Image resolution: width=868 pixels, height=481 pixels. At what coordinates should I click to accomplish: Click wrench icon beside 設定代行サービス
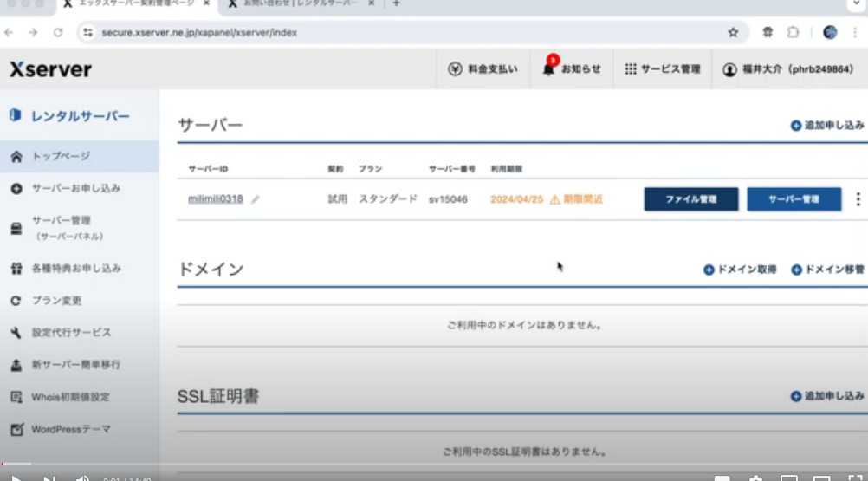pos(16,333)
